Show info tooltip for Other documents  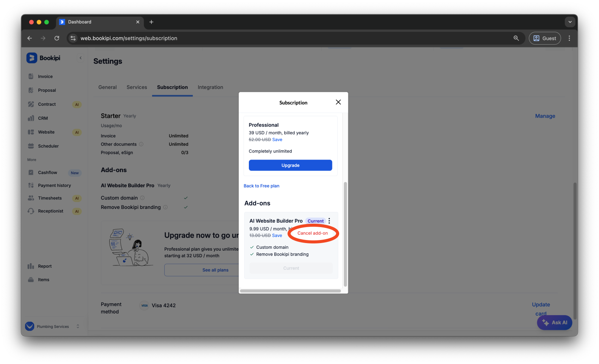pos(141,144)
